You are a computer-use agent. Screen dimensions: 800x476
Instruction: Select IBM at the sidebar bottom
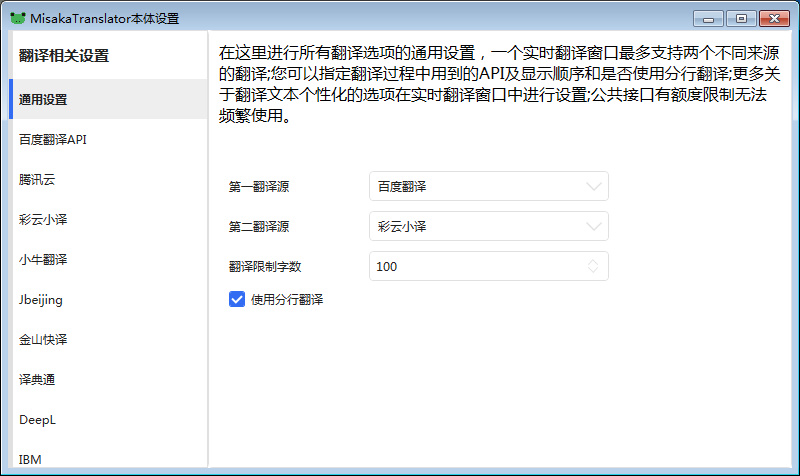coord(30,459)
